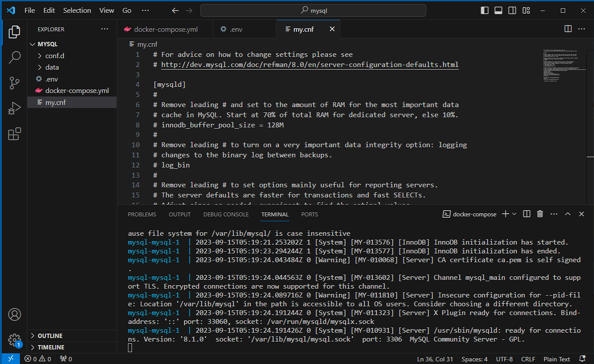This screenshot has width=594, height=364.
Task: Open Run and Debug view
Action: point(15,108)
